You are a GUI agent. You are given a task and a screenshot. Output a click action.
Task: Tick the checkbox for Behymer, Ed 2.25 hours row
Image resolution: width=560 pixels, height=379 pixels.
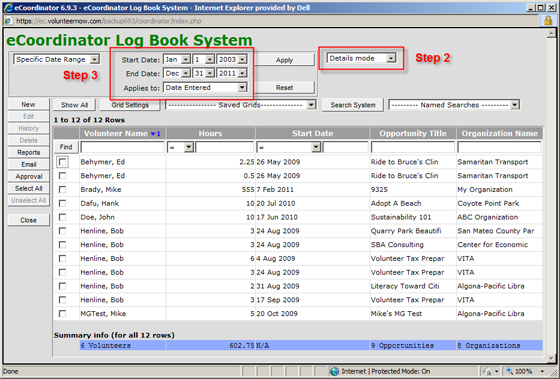[62, 162]
